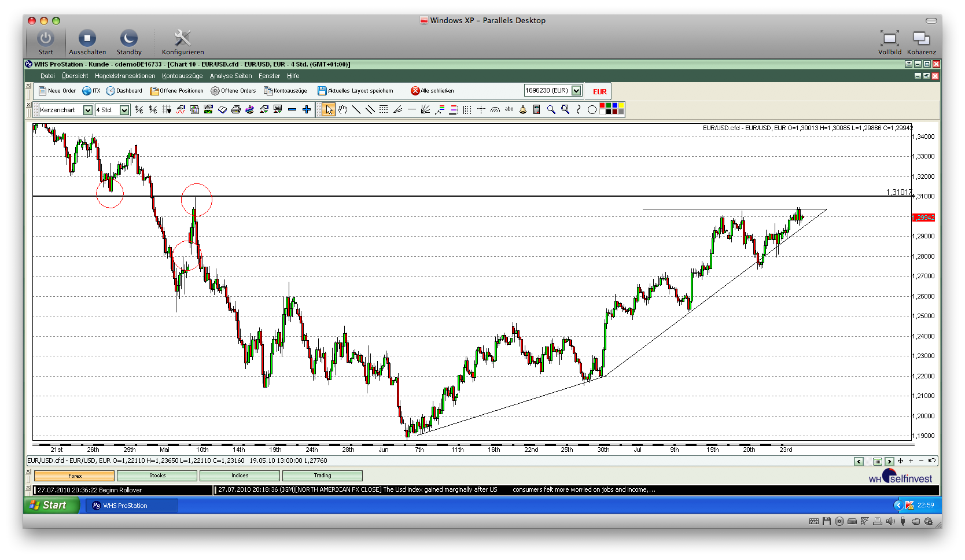Activate the arrow pointer selection tool
The width and height of the screenshot is (965, 560).
tap(329, 110)
